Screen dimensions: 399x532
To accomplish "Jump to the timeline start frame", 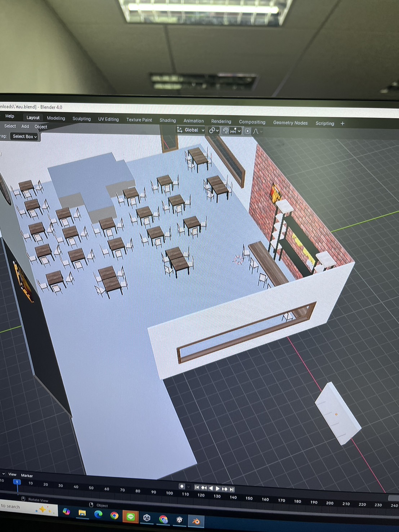I will [197, 487].
